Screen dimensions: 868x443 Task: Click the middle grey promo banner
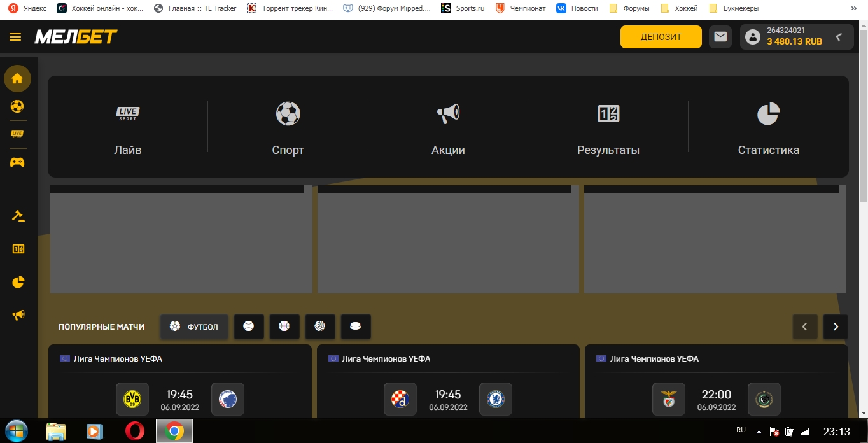click(x=448, y=239)
